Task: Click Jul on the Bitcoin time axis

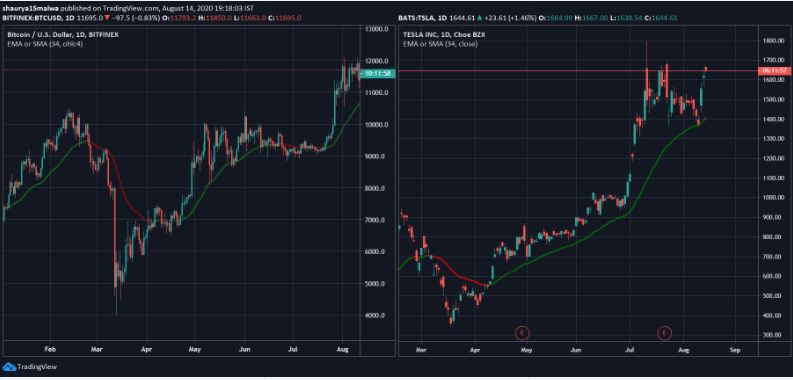Action: click(293, 349)
